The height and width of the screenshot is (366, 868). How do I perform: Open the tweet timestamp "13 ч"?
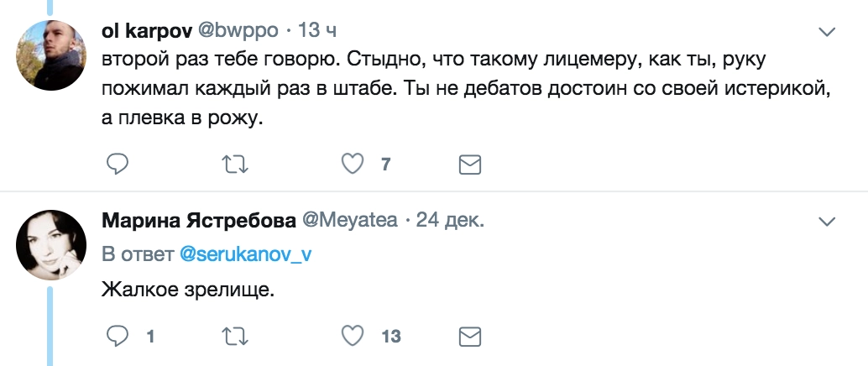[318, 31]
